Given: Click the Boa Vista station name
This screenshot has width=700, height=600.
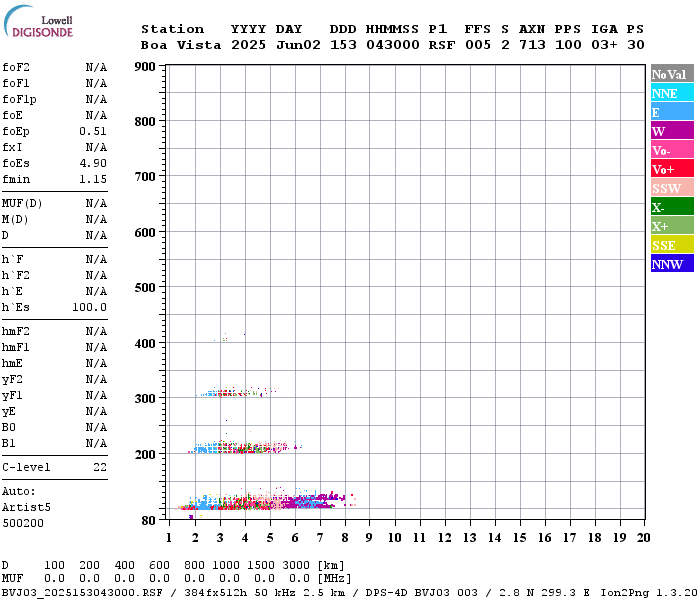Looking at the screenshot, I should (181, 45).
